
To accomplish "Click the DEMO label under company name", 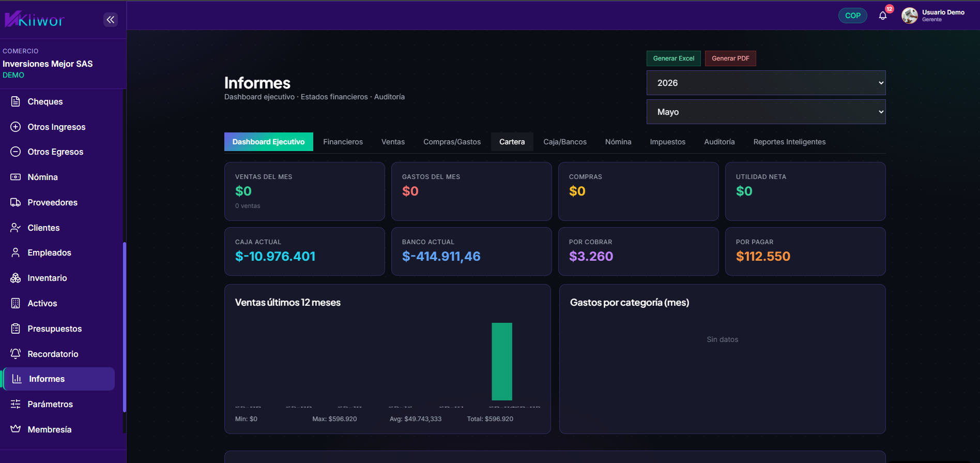I will click(x=13, y=75).
